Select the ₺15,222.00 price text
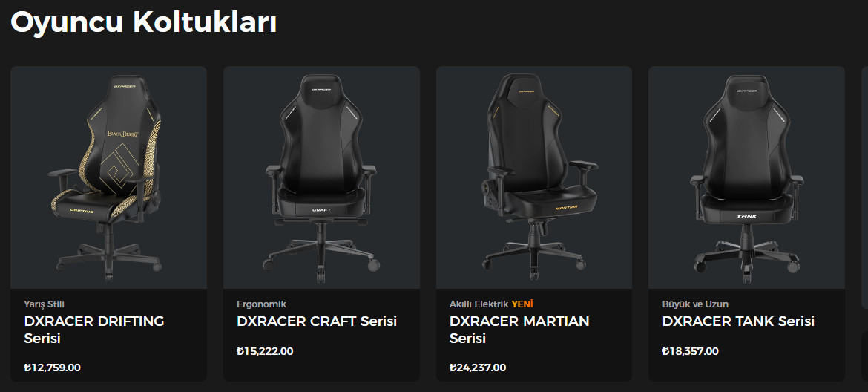 click(265, 351)
